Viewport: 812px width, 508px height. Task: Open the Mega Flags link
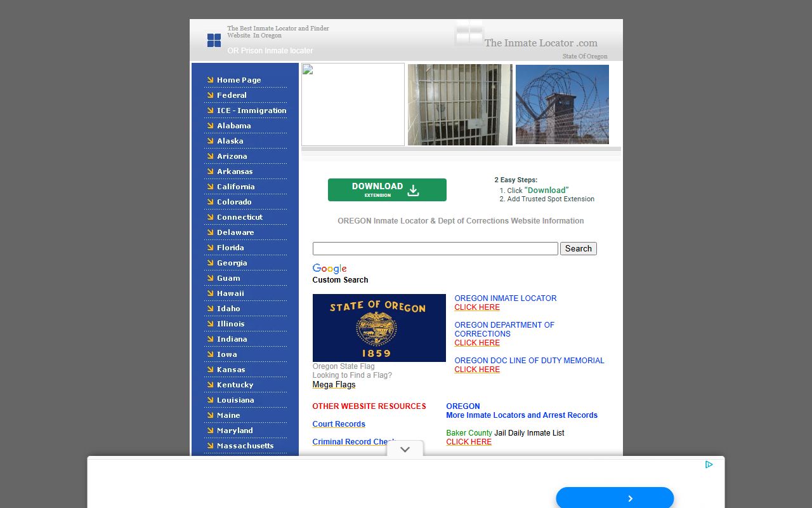(334, 385)
